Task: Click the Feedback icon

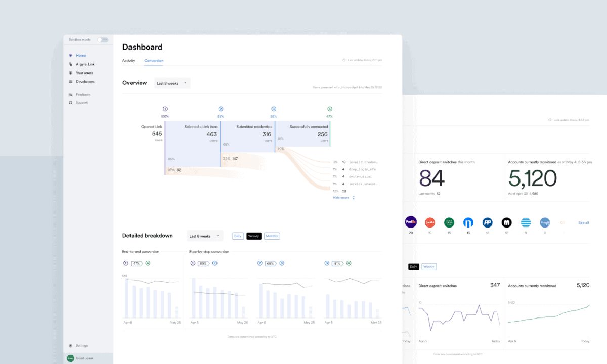Action: tap(71, 94)
